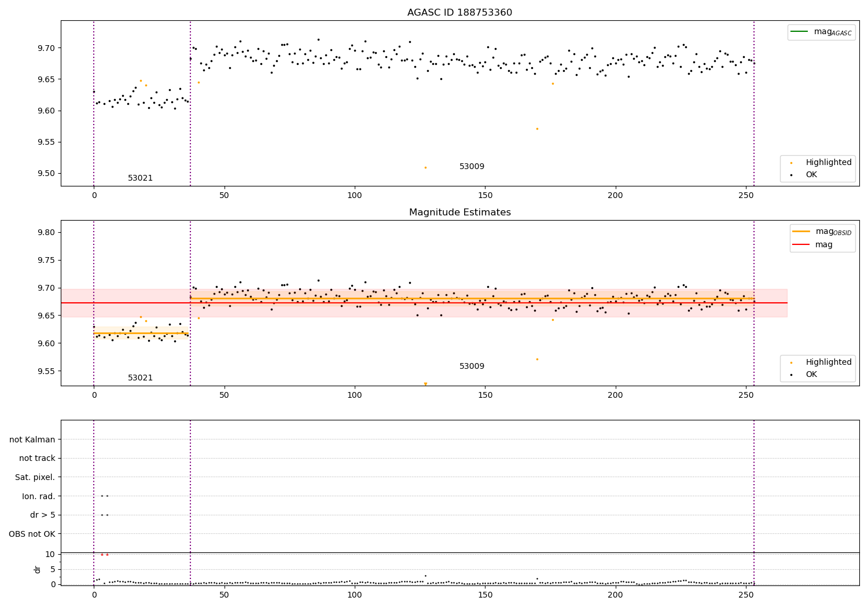Click the 9.55 y-tick in middle plot
The width and height of the screenshot is (868, 608).
pos(46,372)
